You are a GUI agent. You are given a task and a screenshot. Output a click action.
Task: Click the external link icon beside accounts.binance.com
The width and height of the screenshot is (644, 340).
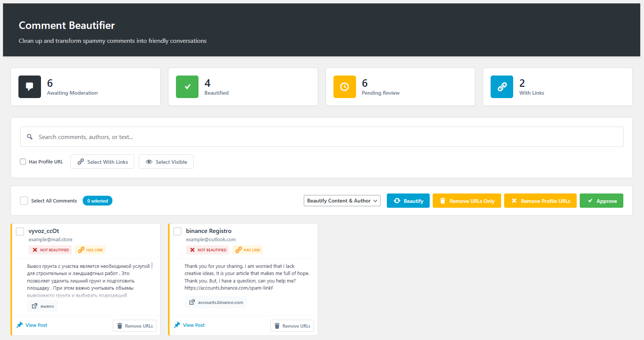(192, 302)
